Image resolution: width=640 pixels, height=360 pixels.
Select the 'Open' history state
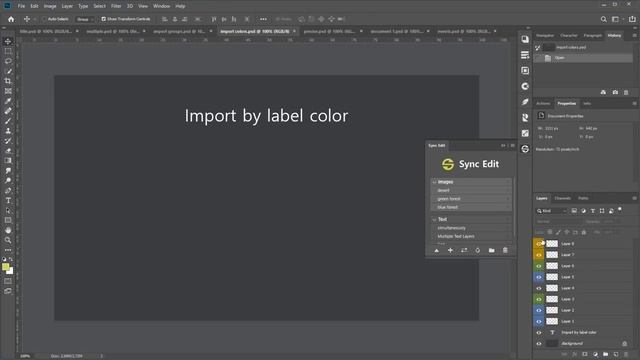click(x=583, y=58)
